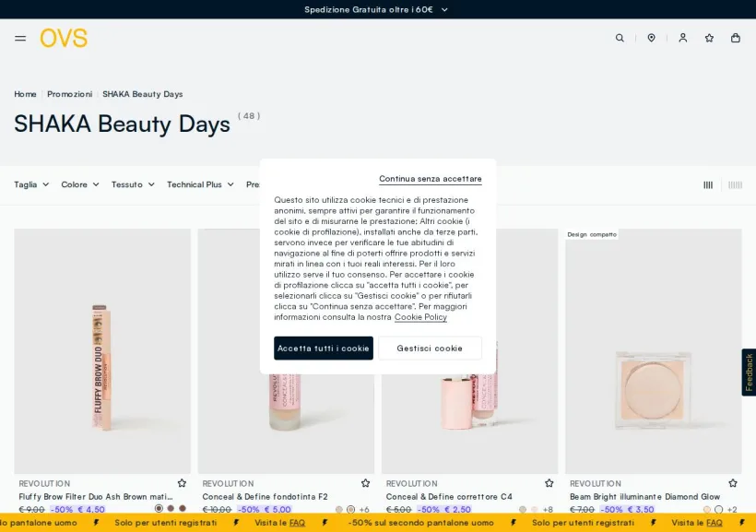Show +6 more colors for fondotinta F2

pos(364,509)
